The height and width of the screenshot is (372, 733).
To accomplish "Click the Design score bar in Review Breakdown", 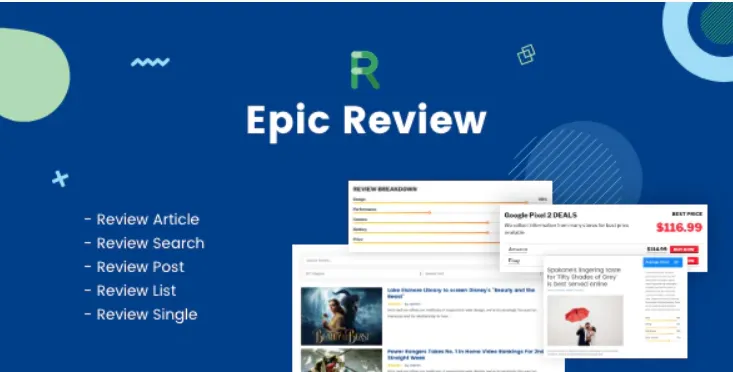I will click(440, 203).
